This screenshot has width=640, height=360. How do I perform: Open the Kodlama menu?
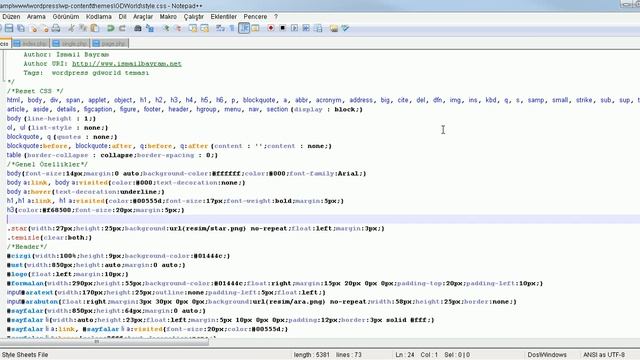pos(99,17)
